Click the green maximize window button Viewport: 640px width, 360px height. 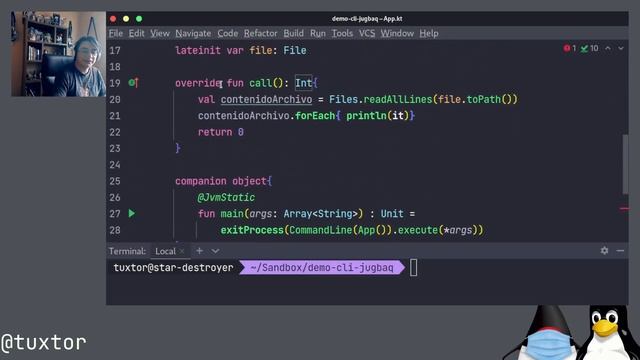(139, 19)
